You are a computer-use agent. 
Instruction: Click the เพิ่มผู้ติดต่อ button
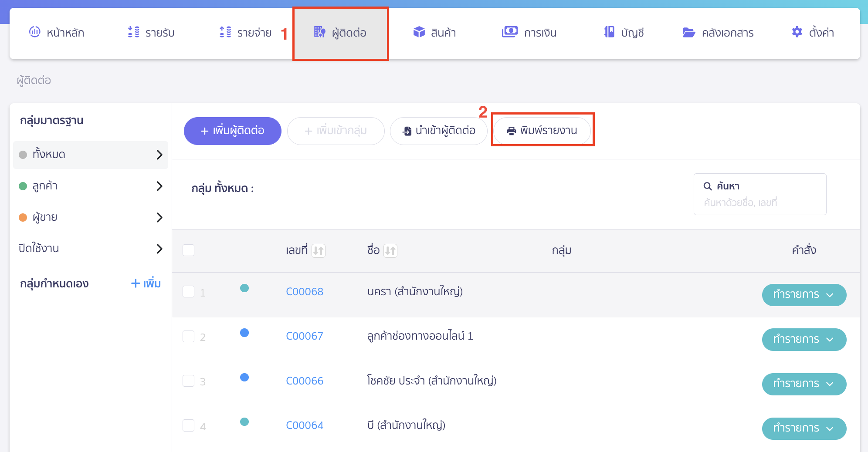(x=232, y=131)
